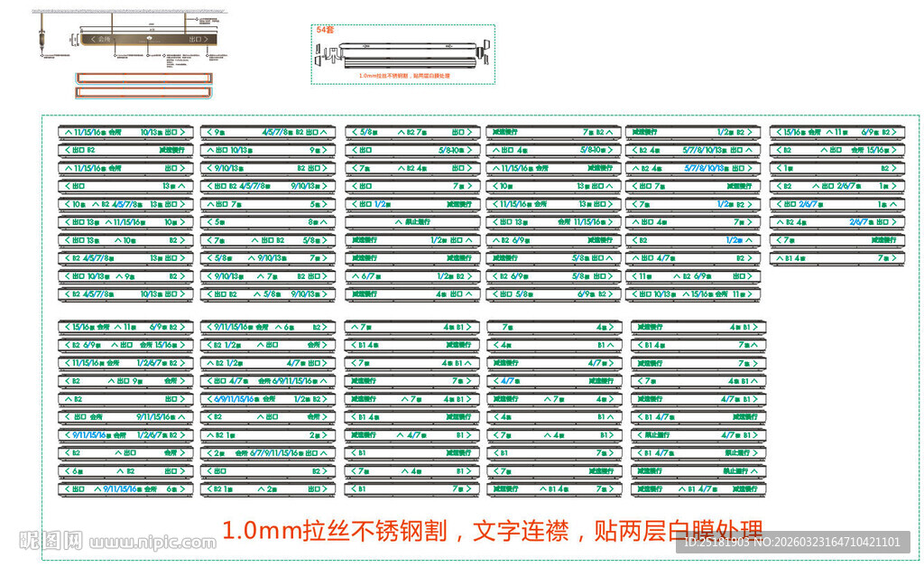Click the sign cross-section profile drawing in the 54套 box
924x567 pixels.
403,55
